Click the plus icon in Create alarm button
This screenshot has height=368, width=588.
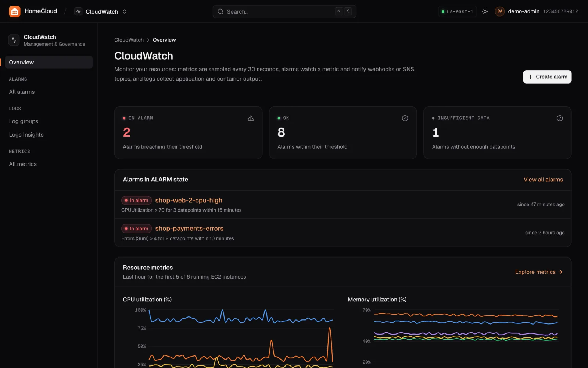click(530, 77)
